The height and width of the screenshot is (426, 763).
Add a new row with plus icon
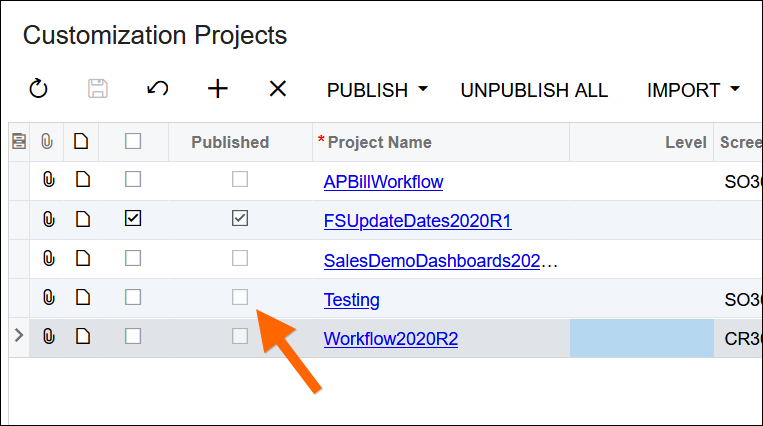point(218,89)
